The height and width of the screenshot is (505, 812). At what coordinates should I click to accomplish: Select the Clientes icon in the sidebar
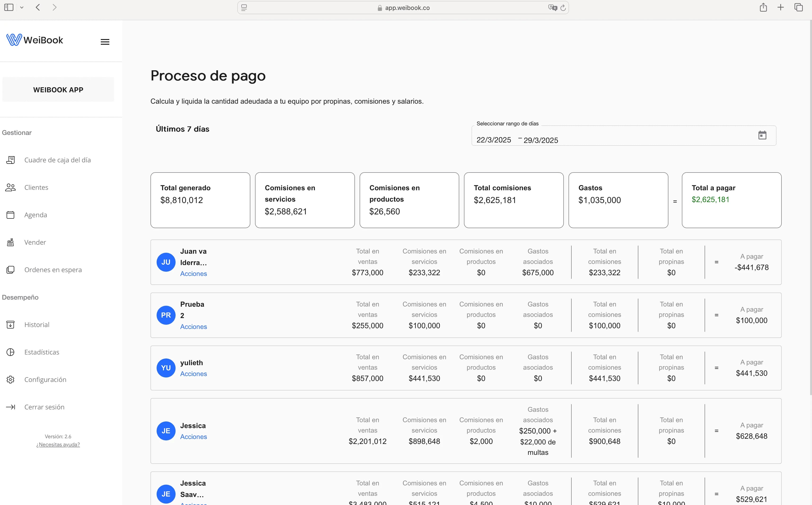click(10, 187)
